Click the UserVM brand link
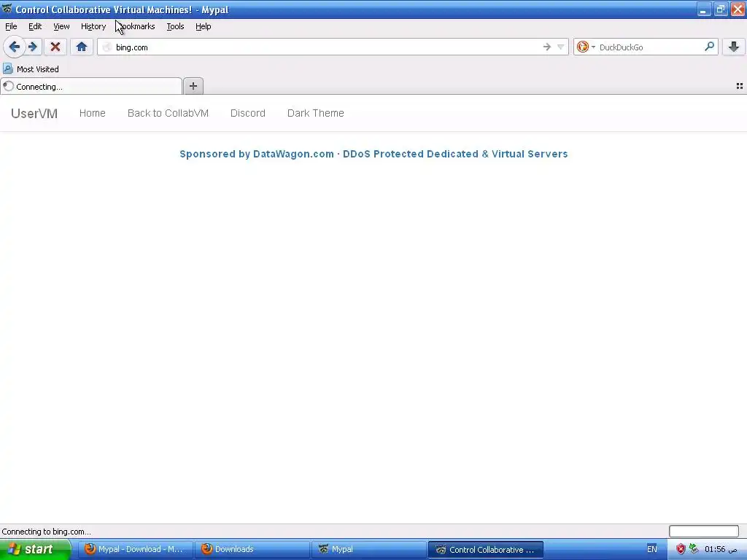747x560 pixels. (x=34, y=113)
